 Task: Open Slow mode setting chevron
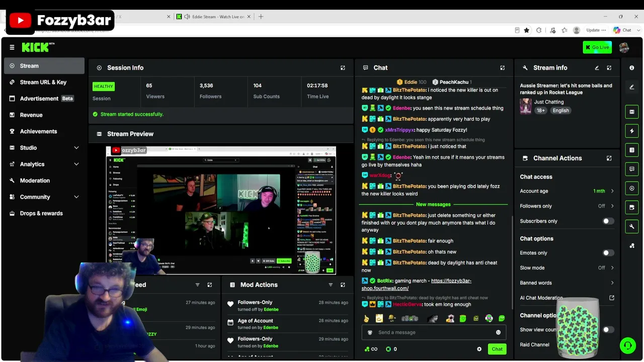pyautogui.click(x=612, y=268)
